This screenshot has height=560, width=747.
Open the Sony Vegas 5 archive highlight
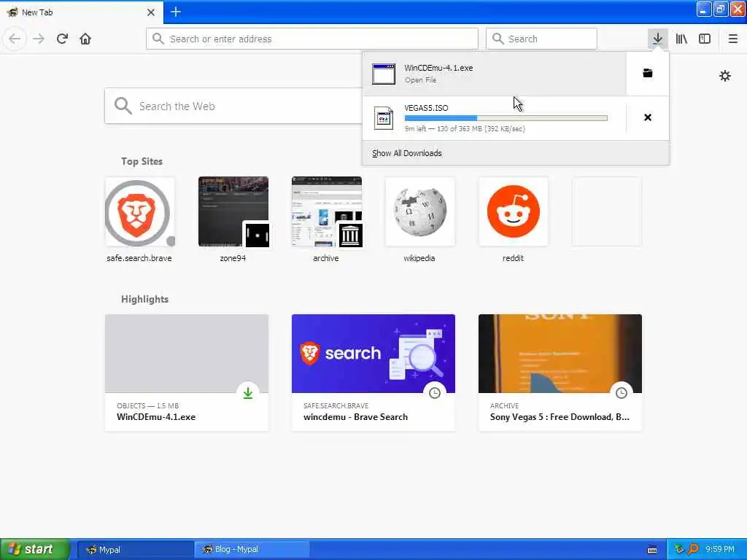pos(560,373)
